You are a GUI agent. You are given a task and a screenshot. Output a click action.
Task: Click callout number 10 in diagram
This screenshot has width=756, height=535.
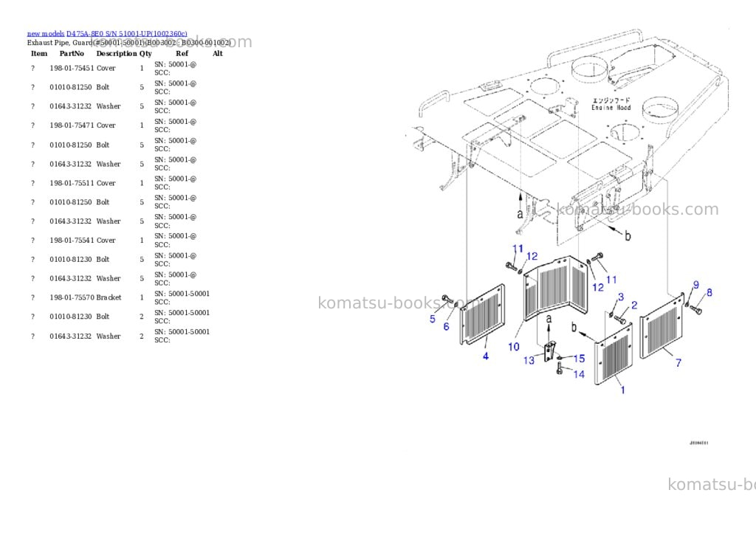click(514, 347)
